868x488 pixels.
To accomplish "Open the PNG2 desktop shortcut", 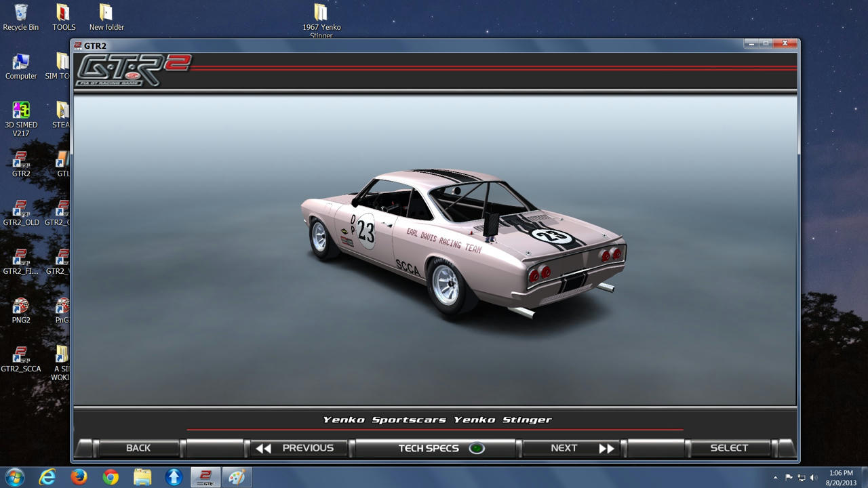I will (21, 310).
